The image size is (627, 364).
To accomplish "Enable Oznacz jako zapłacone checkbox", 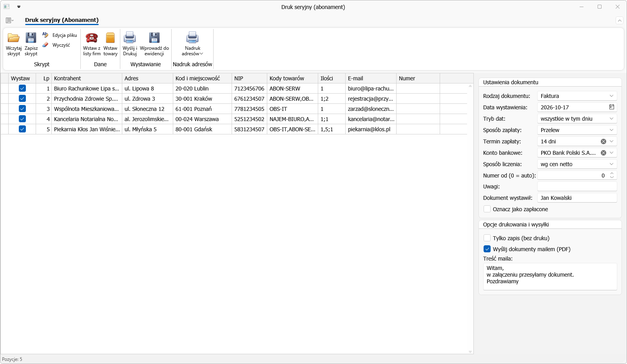I will click(x=487, y=209).
